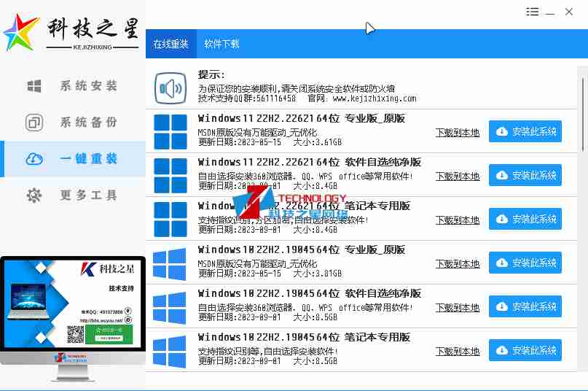Download Windows 10 笔记本专用版 via 下载到本地
The image size is (588, 391).
pyautogui.click(x=458, y=352)
